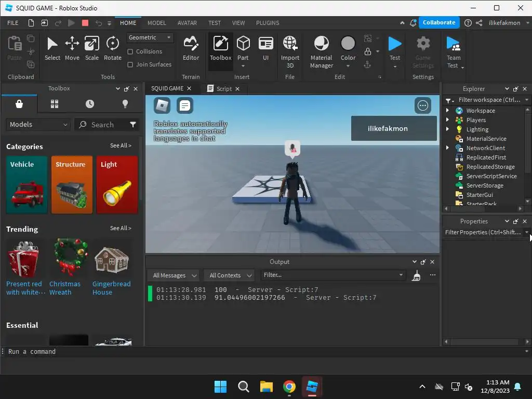Toggle the chat icon in viewport
Viewport: 532px width, 399px height.
pyautogui.click(x=185, y=105)
